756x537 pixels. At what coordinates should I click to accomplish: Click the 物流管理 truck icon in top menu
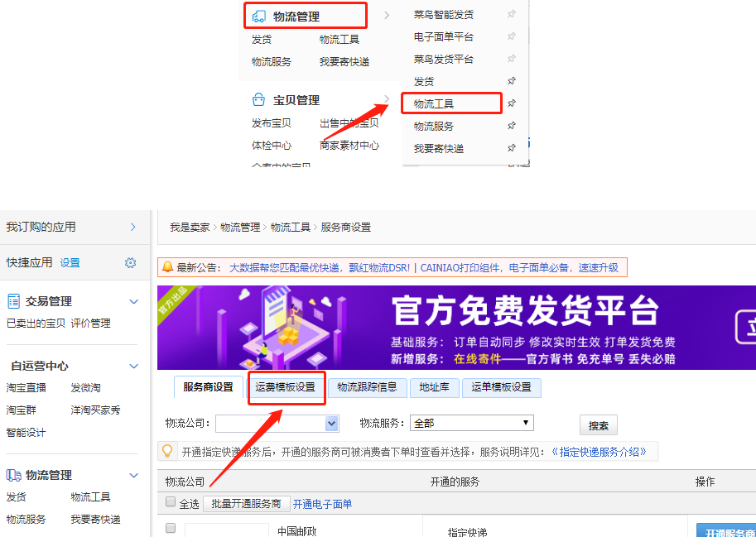[x=259, y=17]
